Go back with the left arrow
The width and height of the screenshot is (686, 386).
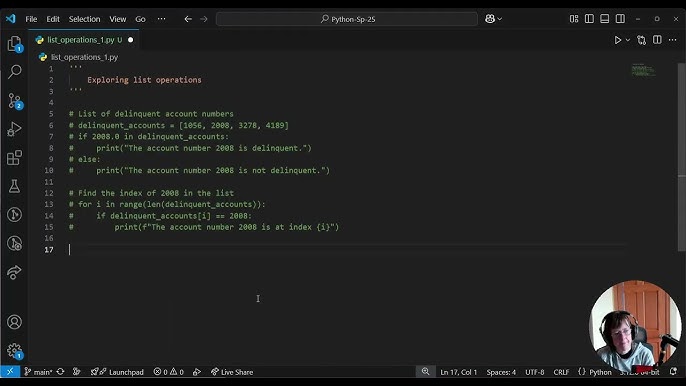coord(188,19)
